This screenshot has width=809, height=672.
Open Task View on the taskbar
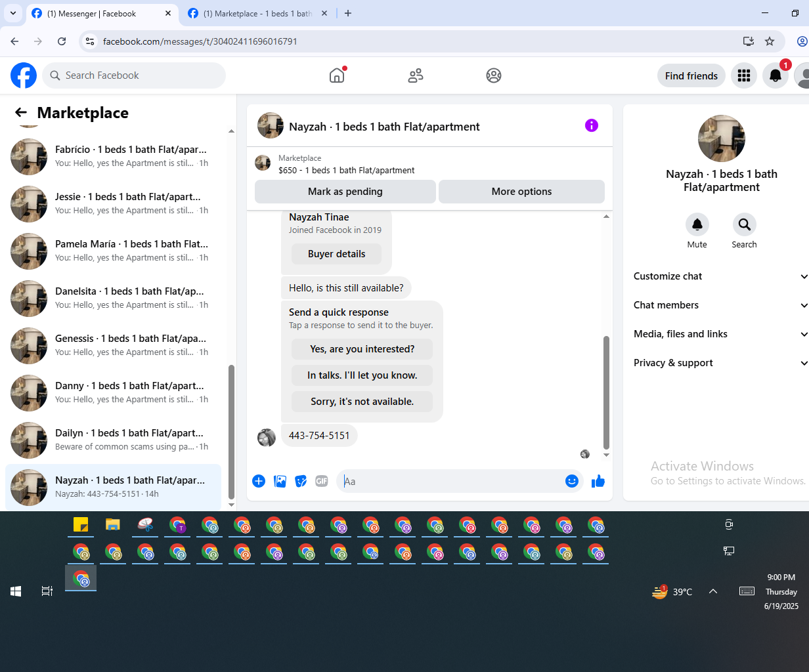click(47, 591)
